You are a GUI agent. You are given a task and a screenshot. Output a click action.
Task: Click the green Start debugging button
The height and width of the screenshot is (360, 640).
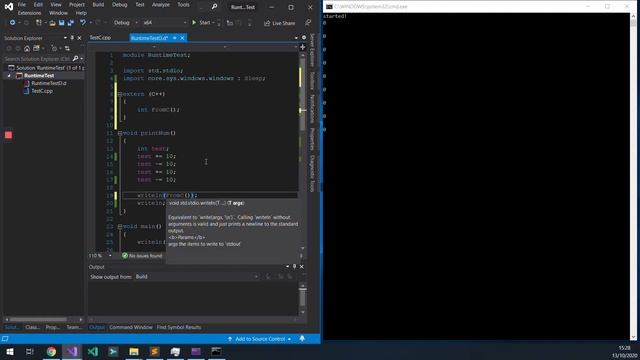click(x=201, y=23)
